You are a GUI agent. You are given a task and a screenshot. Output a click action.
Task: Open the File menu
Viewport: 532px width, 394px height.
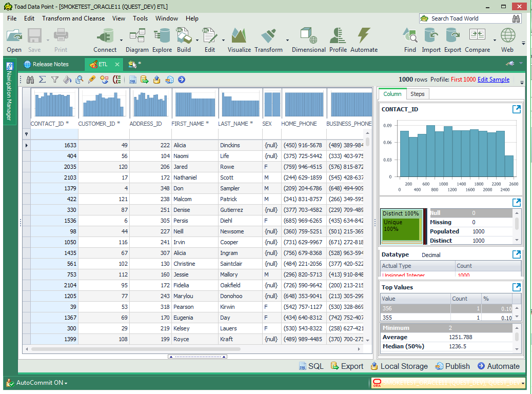click(x=12, y=18)
